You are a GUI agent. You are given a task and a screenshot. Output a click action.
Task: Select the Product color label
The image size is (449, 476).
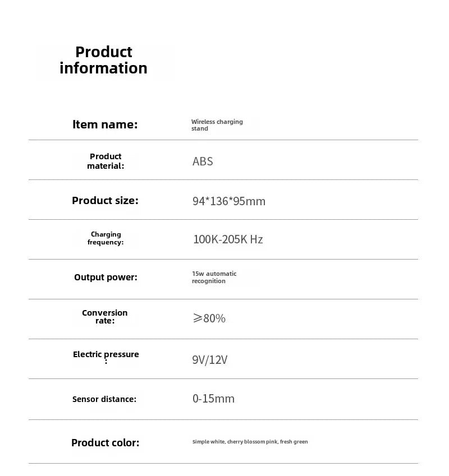pos(105,443)
